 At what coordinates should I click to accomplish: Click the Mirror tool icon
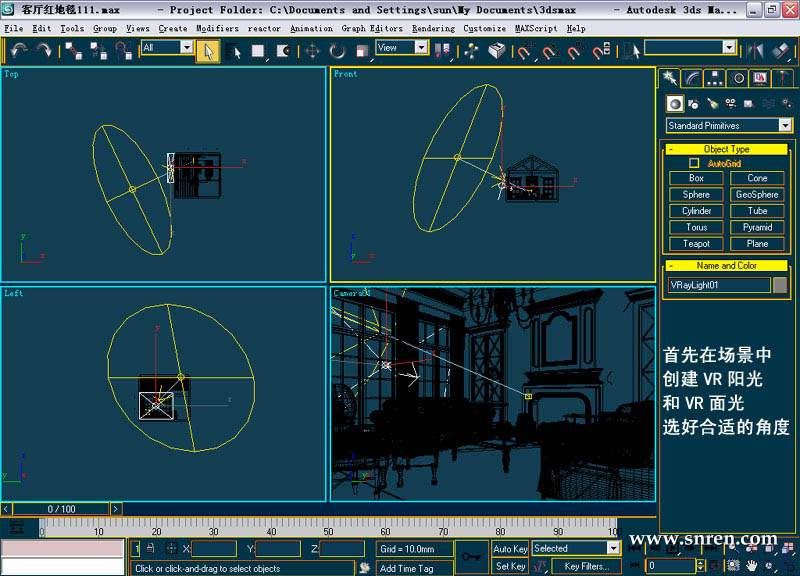tap(755, 51)
